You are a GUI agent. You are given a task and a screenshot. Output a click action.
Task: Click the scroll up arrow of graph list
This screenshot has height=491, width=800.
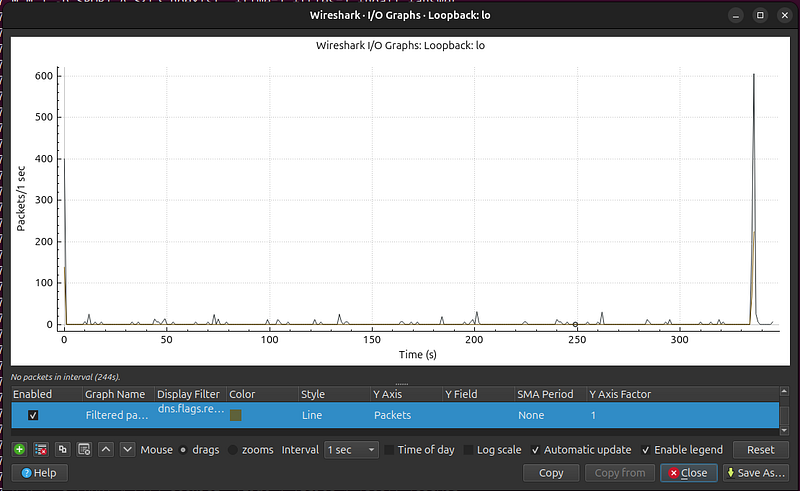tap(784, 391)
